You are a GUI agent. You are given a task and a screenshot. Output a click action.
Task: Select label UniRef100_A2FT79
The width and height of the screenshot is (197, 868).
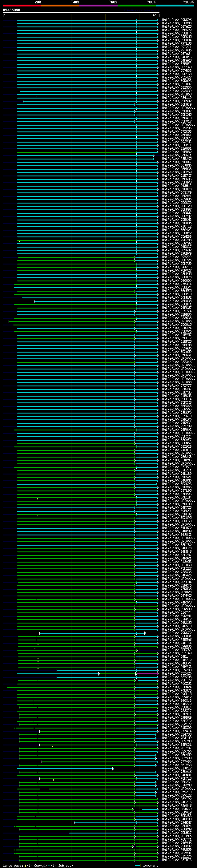pos(177,680)
